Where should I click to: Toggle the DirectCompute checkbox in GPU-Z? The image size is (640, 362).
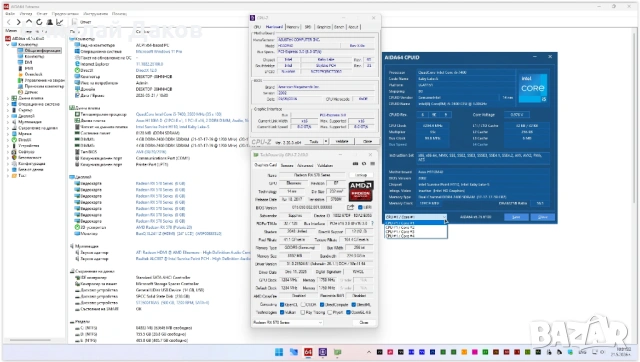[322, 304]
